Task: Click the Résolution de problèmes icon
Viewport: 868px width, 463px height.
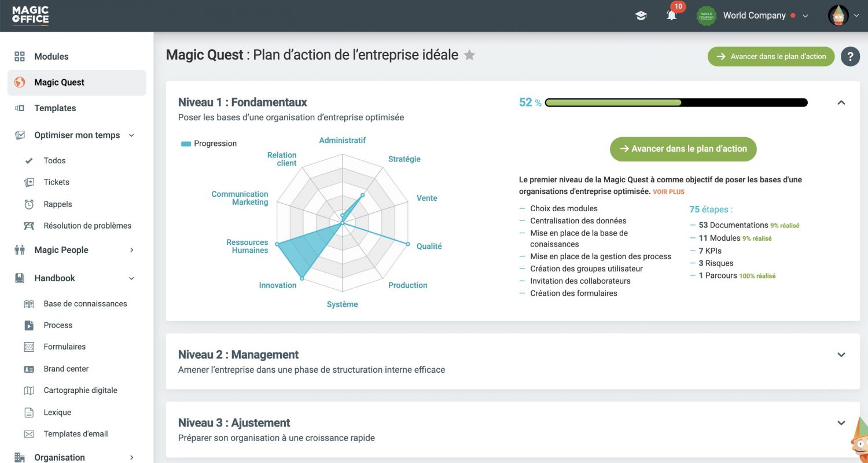Action: (29, 226)
